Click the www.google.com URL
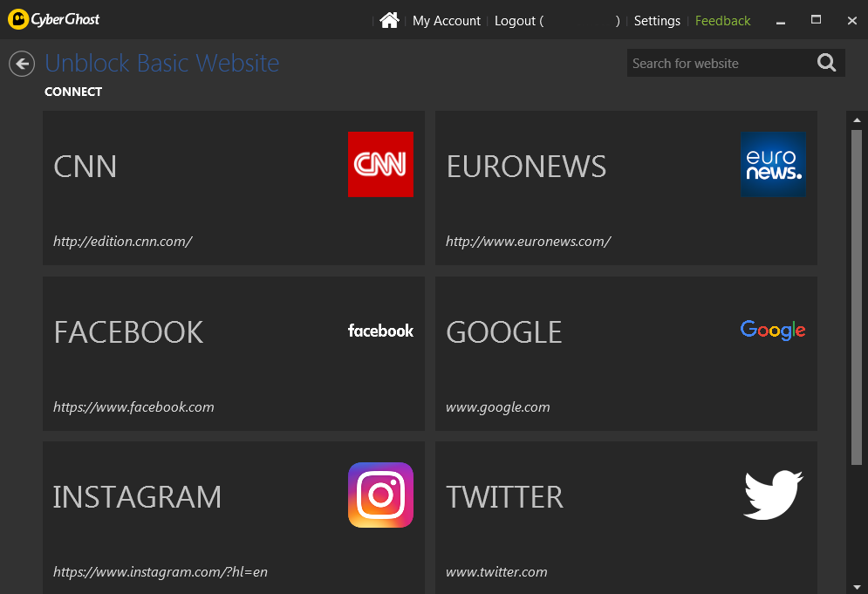868x594 pixels. point(497,407)
